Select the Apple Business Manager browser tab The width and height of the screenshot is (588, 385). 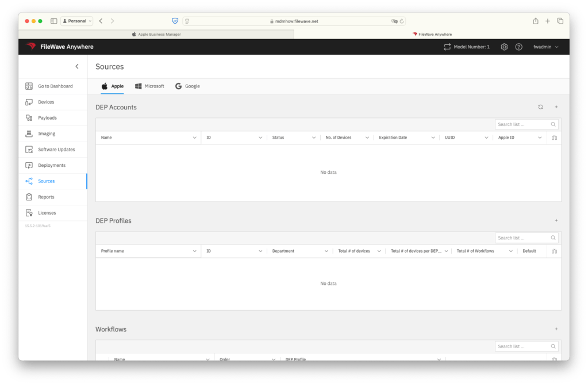pyautogui.click(x=156, y=34)
